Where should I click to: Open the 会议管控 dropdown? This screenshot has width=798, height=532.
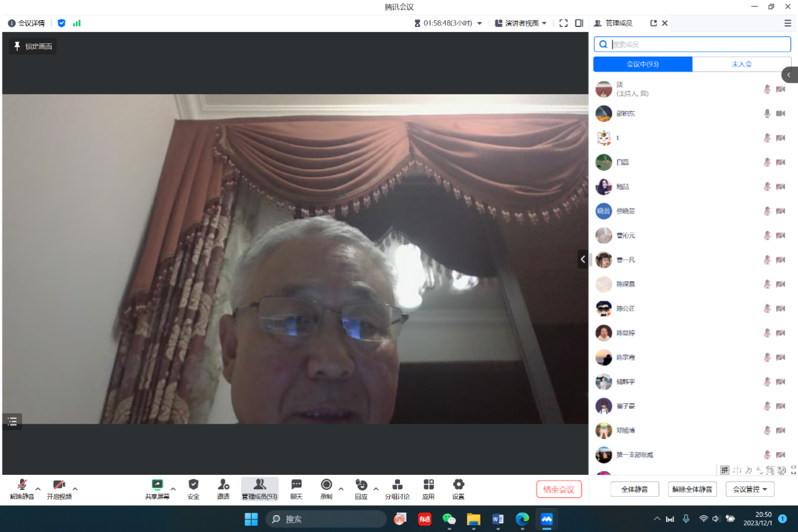pos(750,489)
